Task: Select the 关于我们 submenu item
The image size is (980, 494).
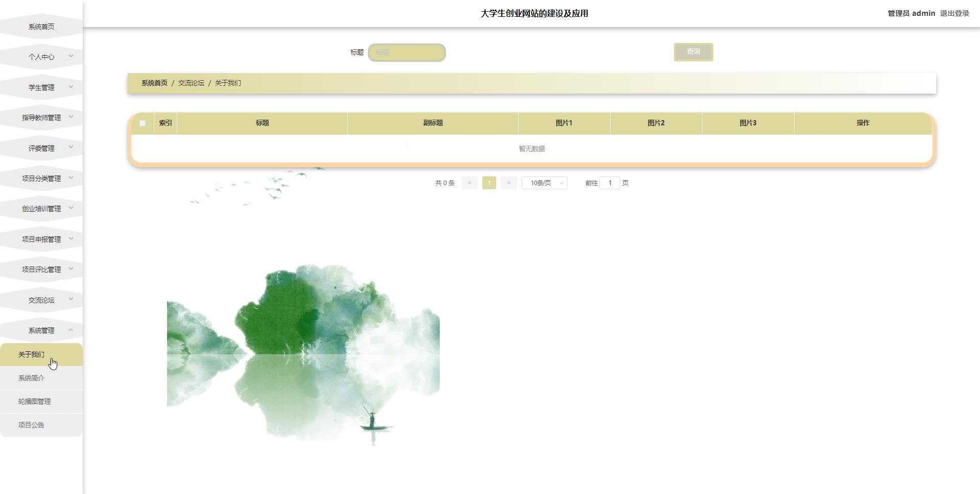Action: coord(41,354)
